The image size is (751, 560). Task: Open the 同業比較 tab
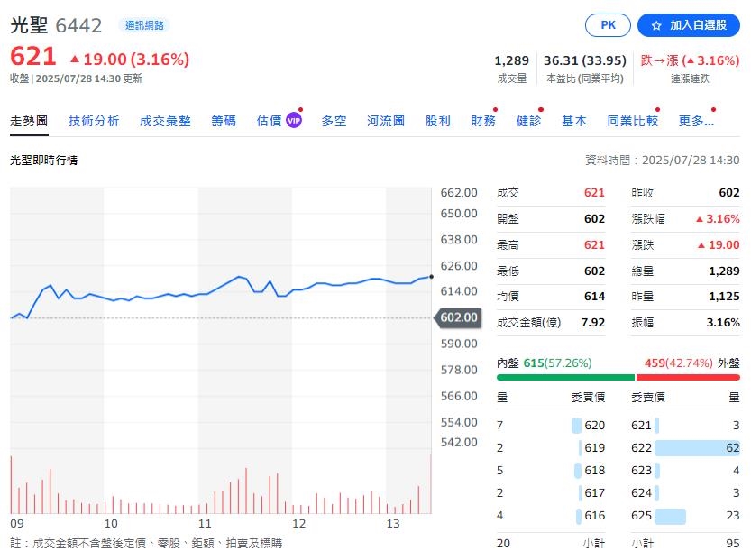(632, 121)
